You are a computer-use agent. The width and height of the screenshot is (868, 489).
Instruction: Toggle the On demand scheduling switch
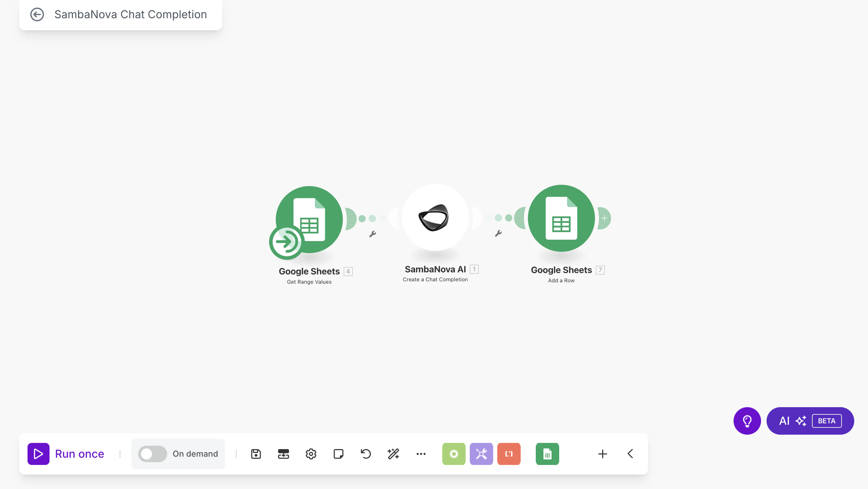click(x=152, y=454)
